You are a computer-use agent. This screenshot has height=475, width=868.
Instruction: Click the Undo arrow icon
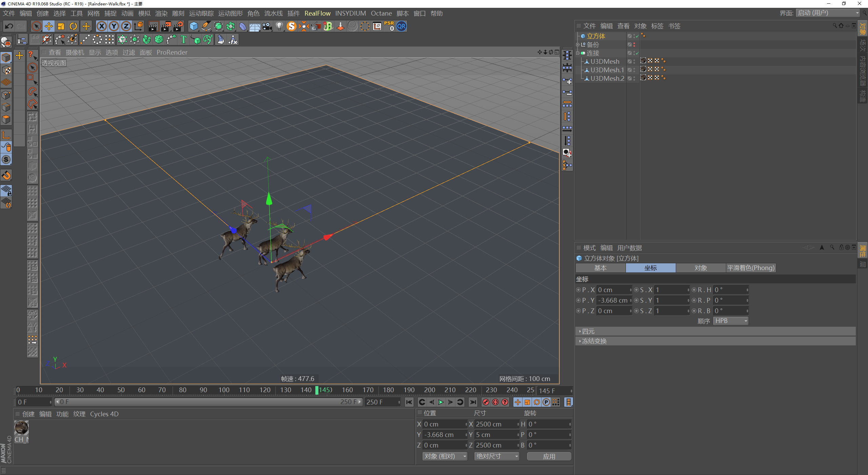9,26
